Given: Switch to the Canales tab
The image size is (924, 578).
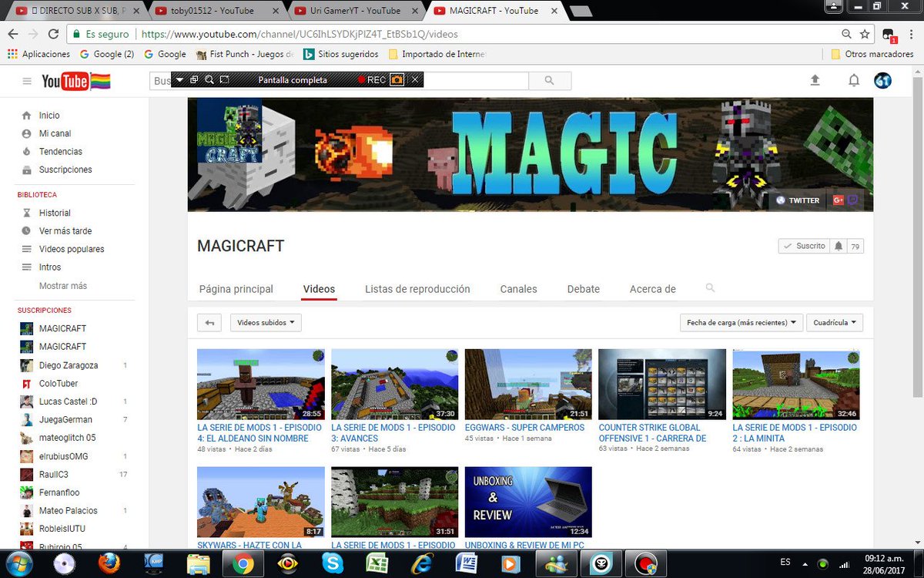Looking at the screenshot, I should click(519, 289).
